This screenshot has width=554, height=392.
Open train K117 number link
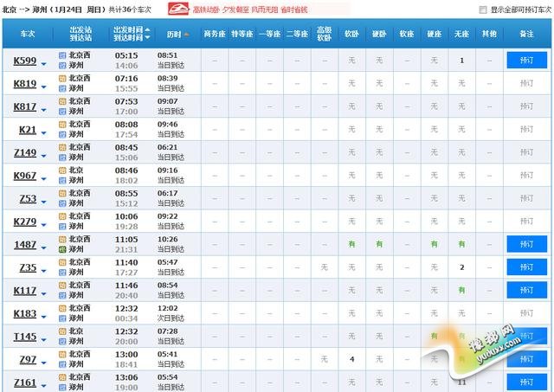pyautogui.click(x=26, y=291)
